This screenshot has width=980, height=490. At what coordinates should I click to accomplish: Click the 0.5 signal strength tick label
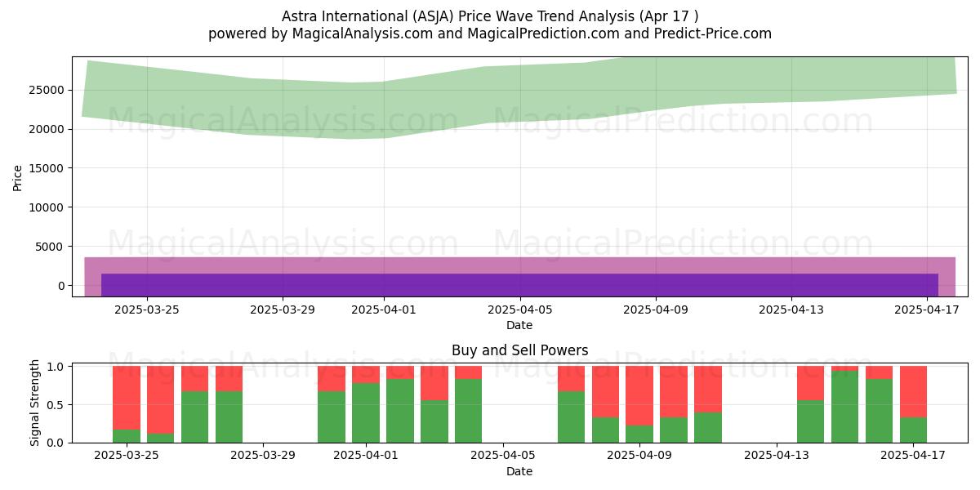point(56,405)
